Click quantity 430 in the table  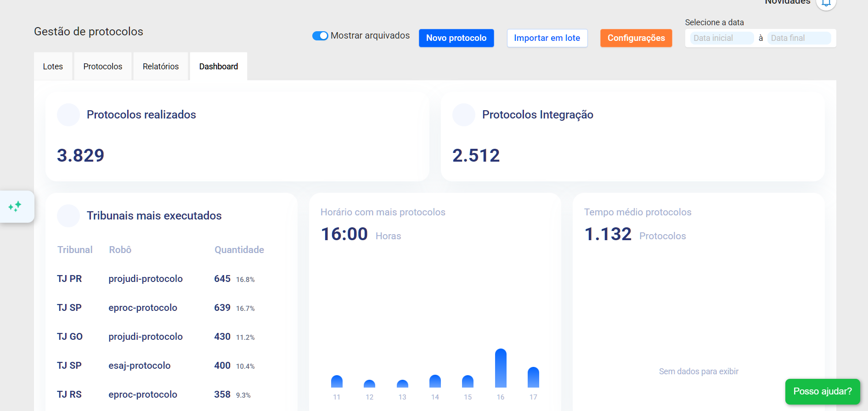pos(222,337)
